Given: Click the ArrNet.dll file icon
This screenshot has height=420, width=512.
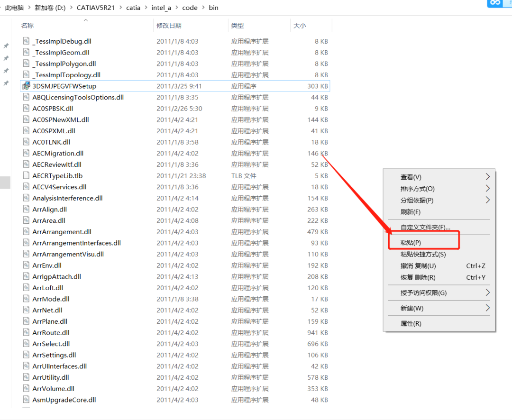Looking at the screenshot, I should (27, 310).
